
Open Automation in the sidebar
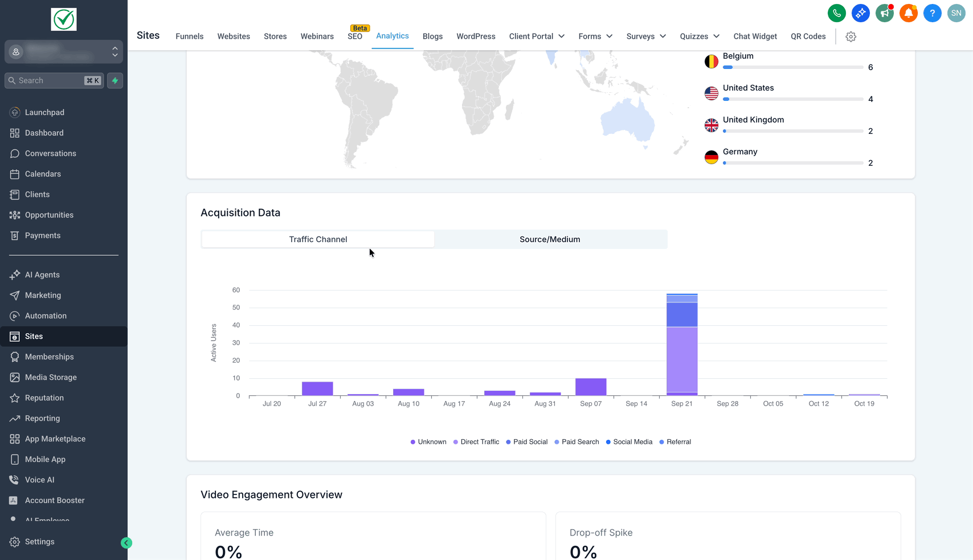46,316
